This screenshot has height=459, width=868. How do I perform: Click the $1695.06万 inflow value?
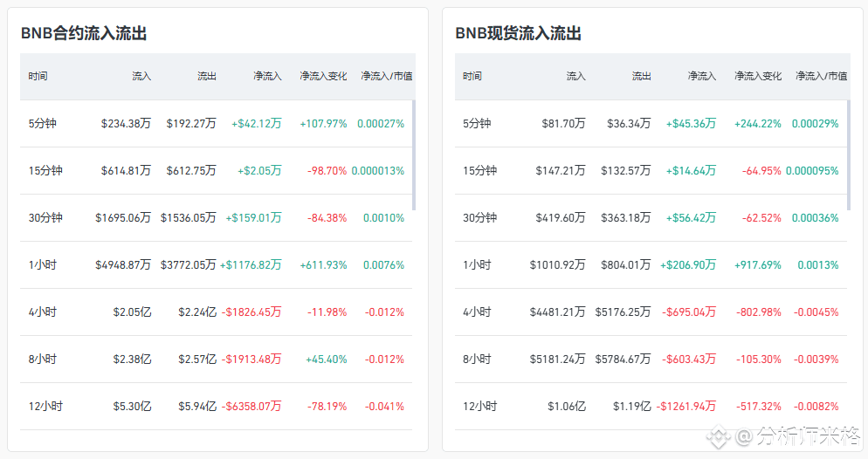pyautogui.click(x=123, y=218)
